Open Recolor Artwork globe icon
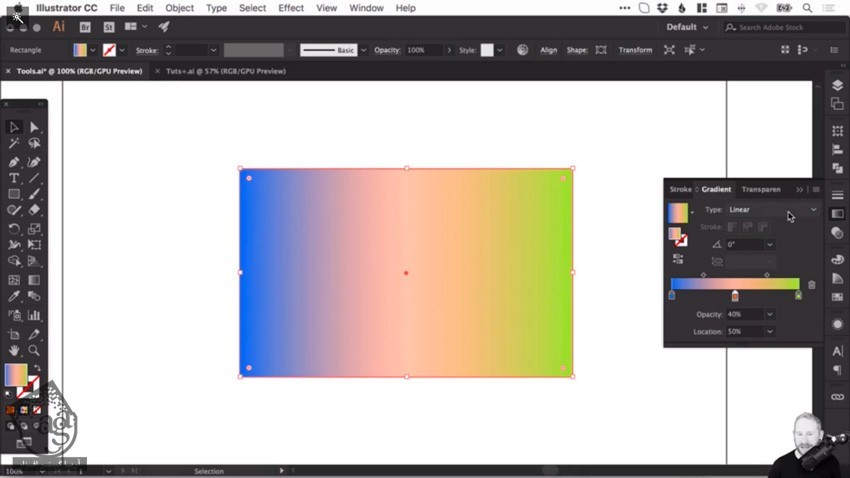Viewport: 850px width, 478px height. coord(523,50)
